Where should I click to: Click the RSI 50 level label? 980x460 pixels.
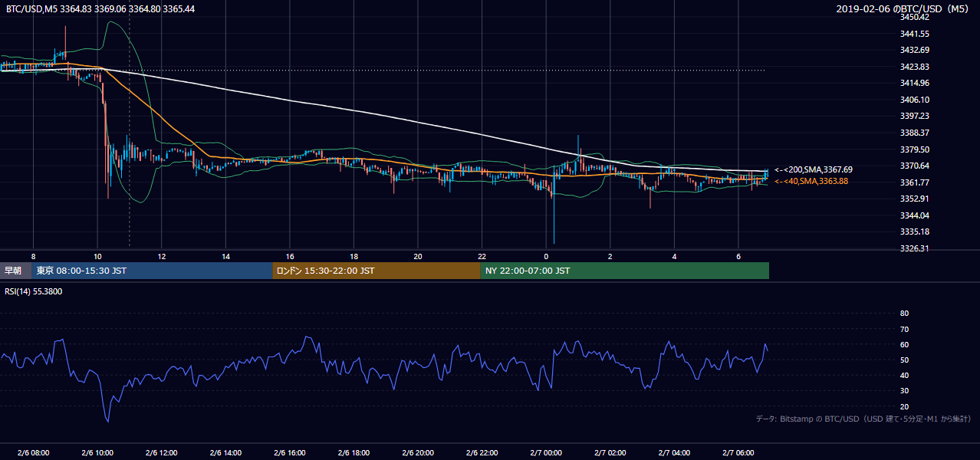click(904, 360)
